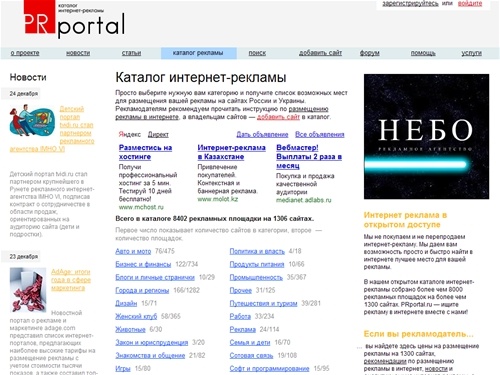Viewport: 500px width, 375px height.
Task: Open 'Бизнес и финансы' category
Action: tap(143, 265)
